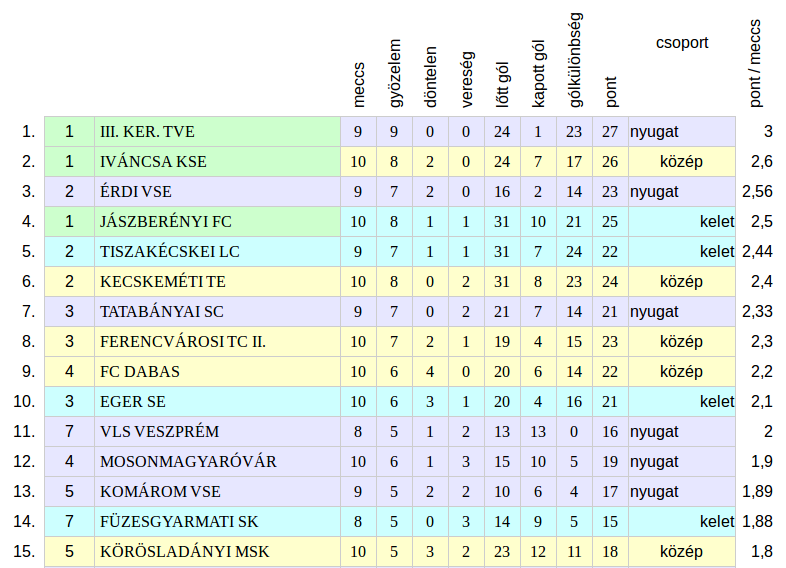Click 'közép' group cell in IVÁNCSA KSE row
786x568 pixels.
682,161
